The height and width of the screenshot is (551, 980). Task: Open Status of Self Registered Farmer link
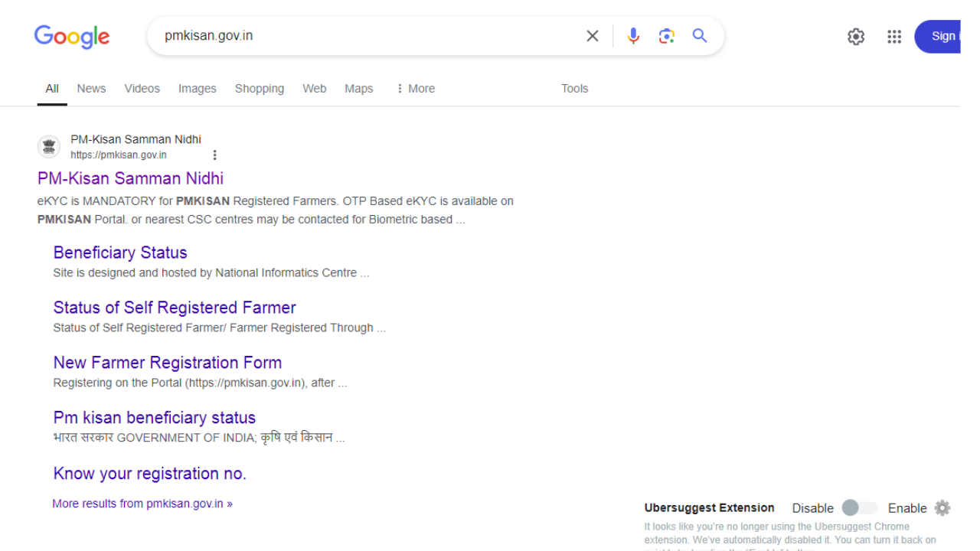(175, 308)
